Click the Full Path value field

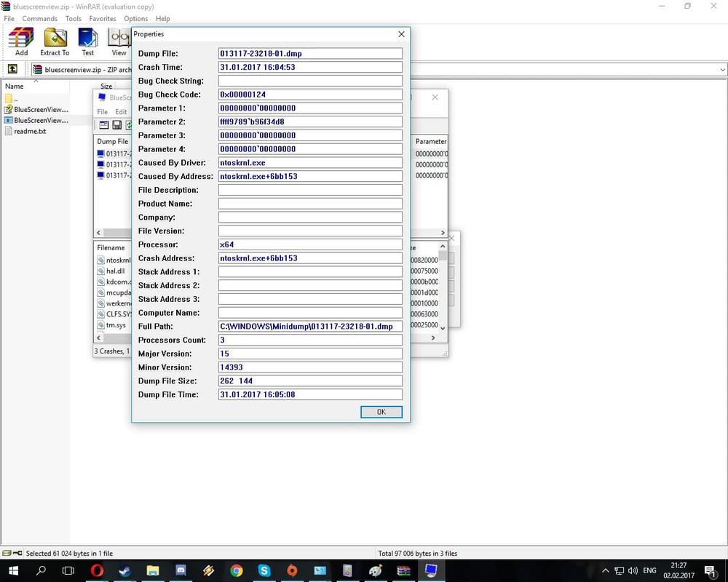click(x=310, y=326)
